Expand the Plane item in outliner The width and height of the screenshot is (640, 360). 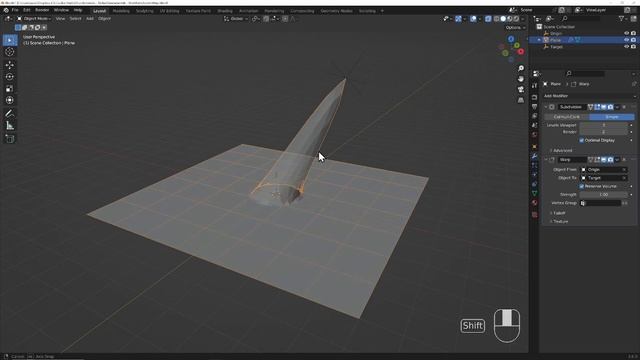[x=539, y=40]
